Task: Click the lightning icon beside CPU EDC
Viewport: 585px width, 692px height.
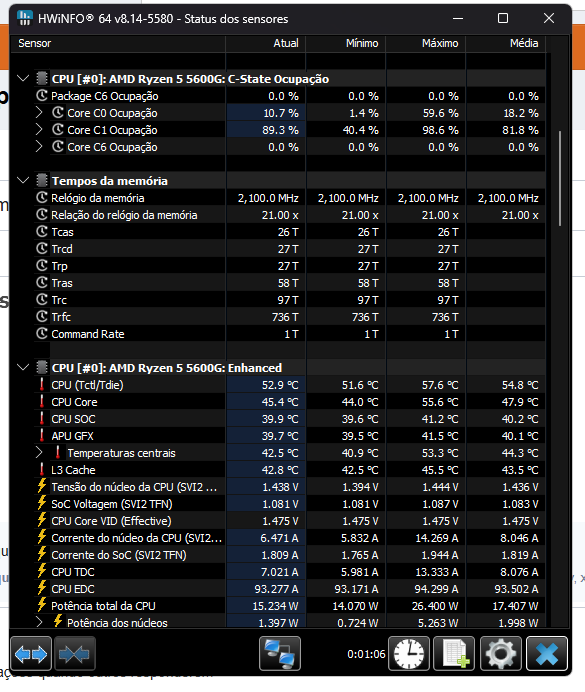Action: point(42,588)
